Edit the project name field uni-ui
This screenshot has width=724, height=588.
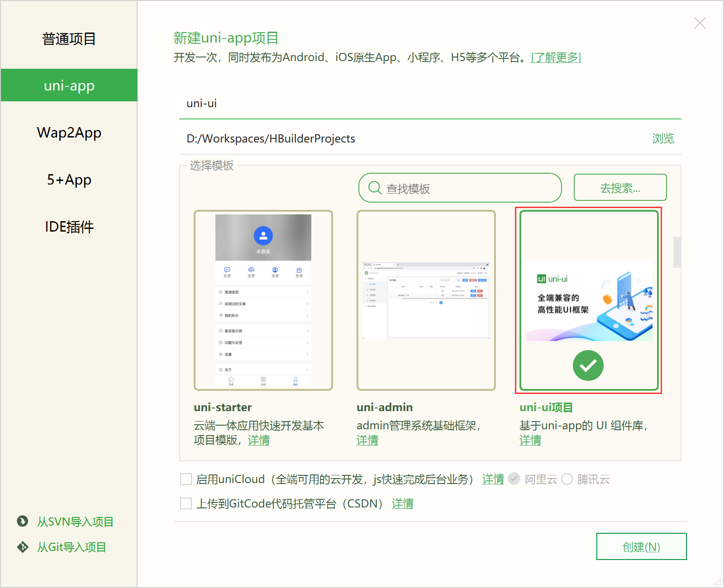pos(430,104)
